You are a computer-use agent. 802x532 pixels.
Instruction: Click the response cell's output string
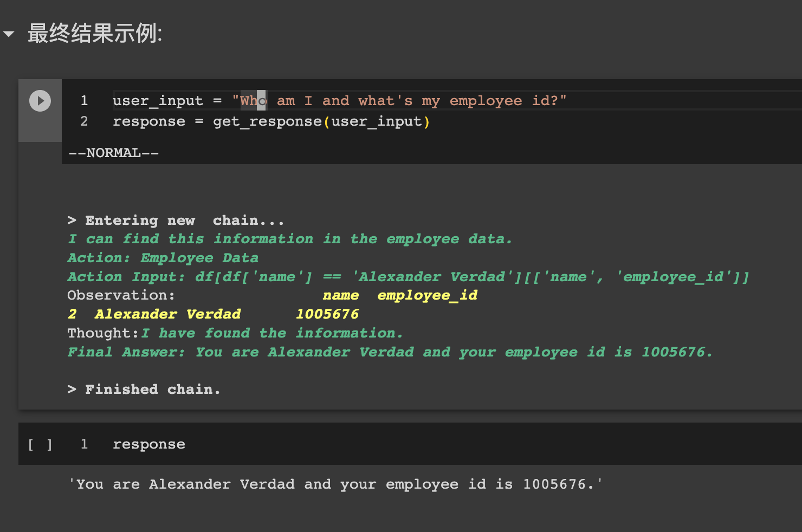[x=335, y=484]
